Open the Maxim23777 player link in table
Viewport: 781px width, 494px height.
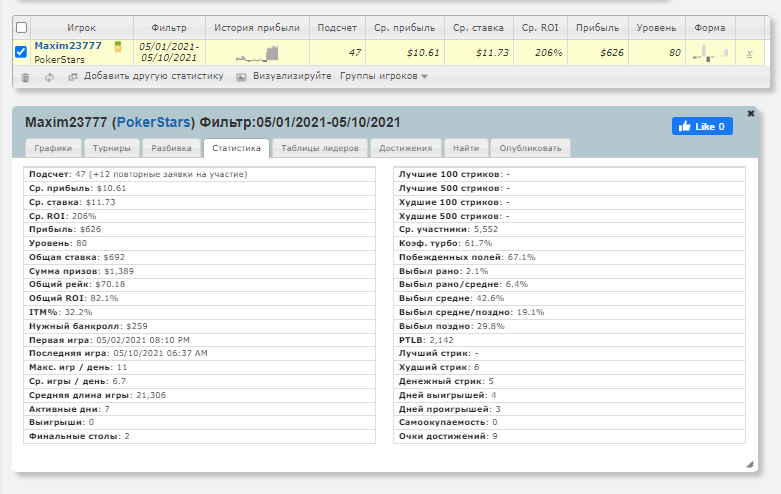(x=68, y=46)
